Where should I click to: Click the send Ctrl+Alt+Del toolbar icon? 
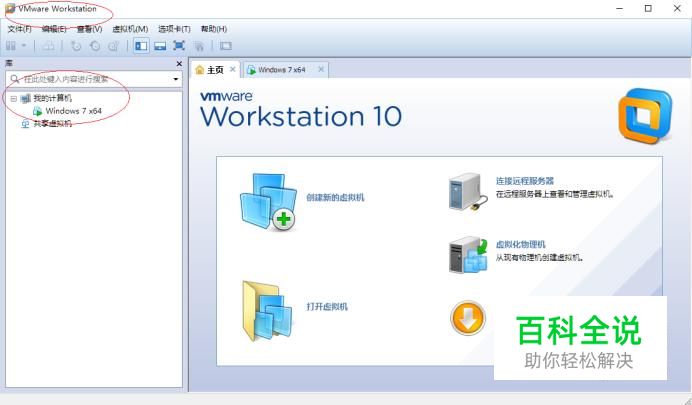tap(49, 46)
